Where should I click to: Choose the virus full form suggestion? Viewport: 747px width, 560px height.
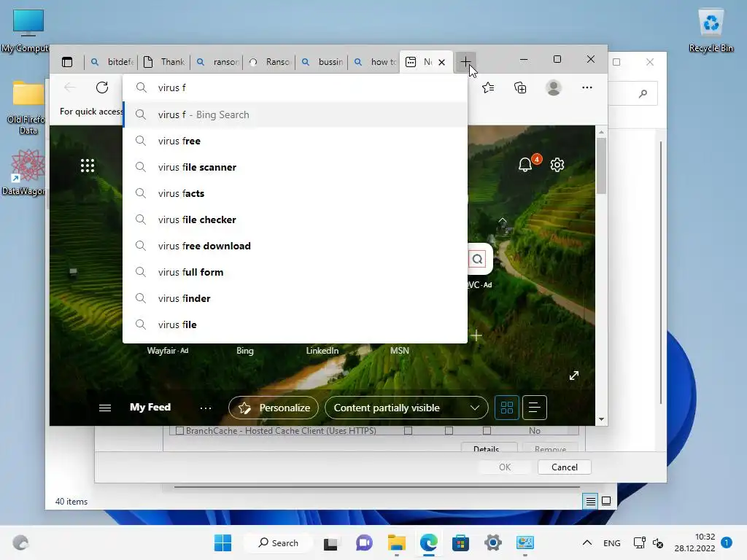point(295,272)
